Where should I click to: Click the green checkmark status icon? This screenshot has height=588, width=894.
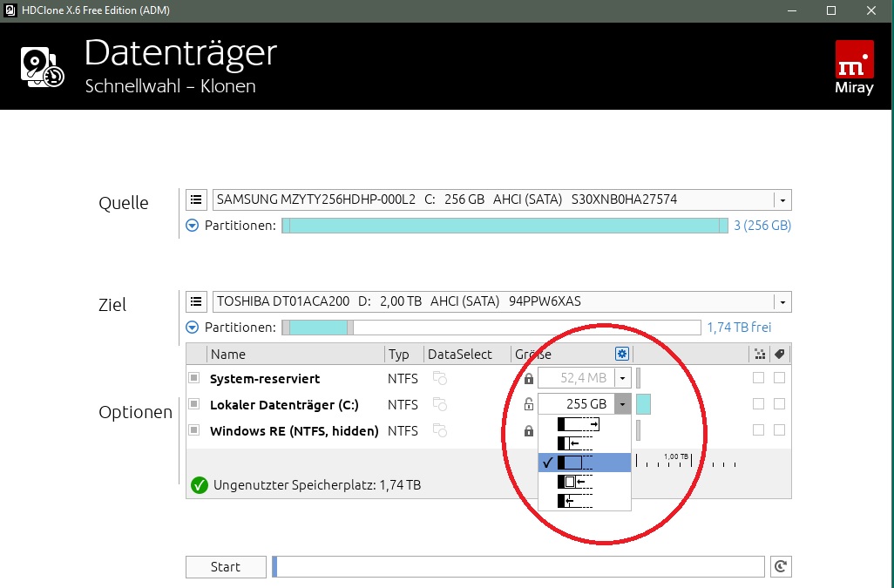pos(199,485)
